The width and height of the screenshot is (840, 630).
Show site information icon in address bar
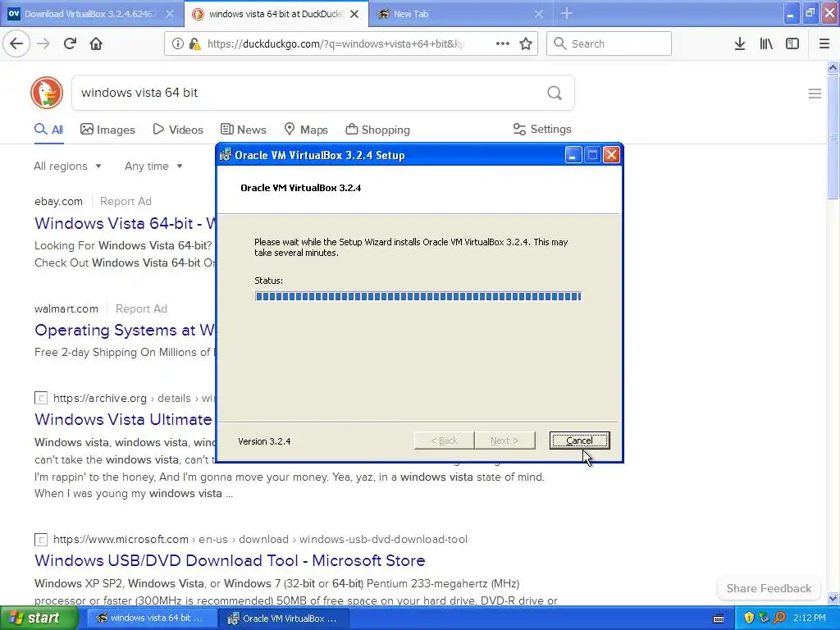177,43
